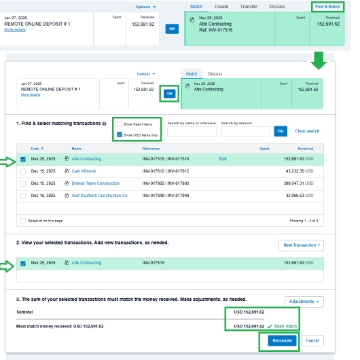Enable Show Spent Items checkbox
Screen dimensions: 360x360
pos(119,124)
